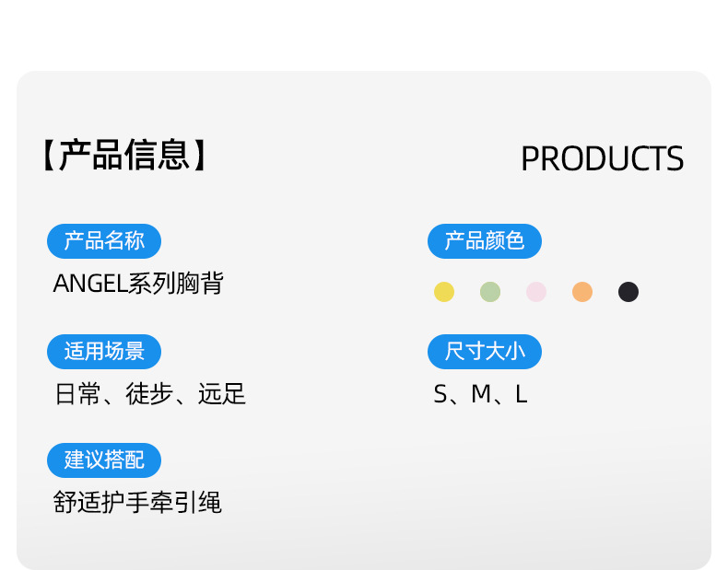Screen dimensions: 728x570
Task: Click the 产品名称 blue label
Action: point(104,241)
